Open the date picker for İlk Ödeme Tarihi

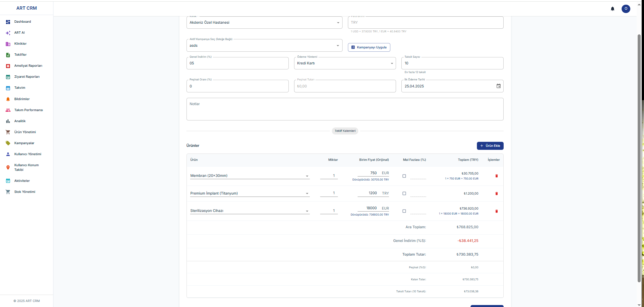tap(498, 86)
